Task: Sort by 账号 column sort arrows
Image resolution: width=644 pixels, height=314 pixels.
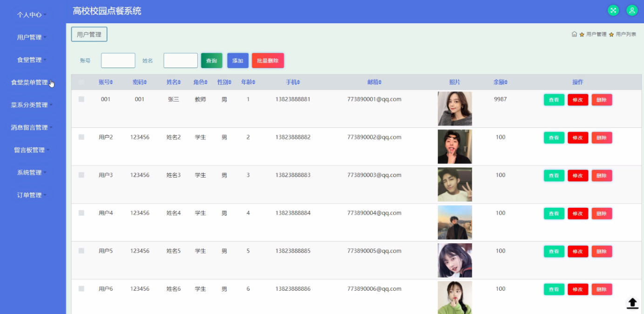Action: (x=111, y=82)
